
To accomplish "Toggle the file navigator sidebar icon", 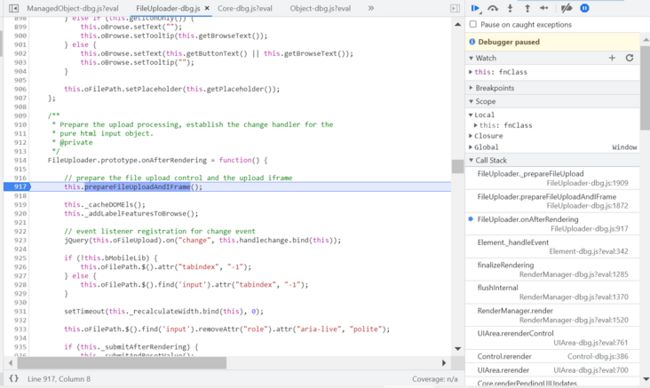I will 14,8.
